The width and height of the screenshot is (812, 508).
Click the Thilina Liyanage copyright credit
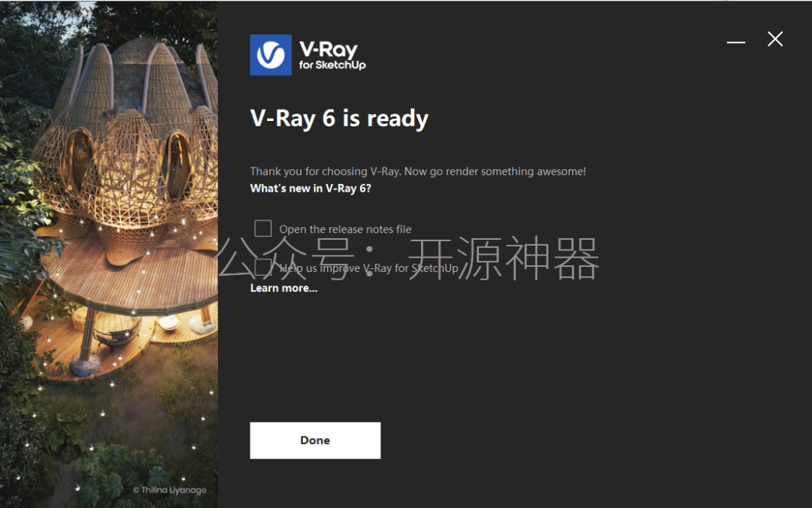coord(170,490)
